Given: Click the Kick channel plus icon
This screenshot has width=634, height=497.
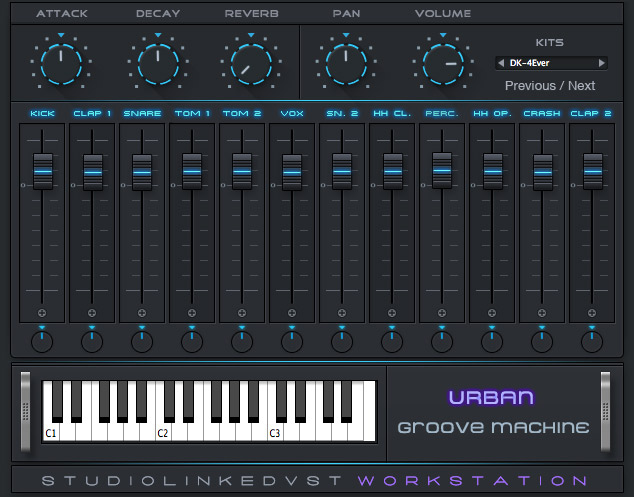Looking at the screenshot, I should pos(42,313).
